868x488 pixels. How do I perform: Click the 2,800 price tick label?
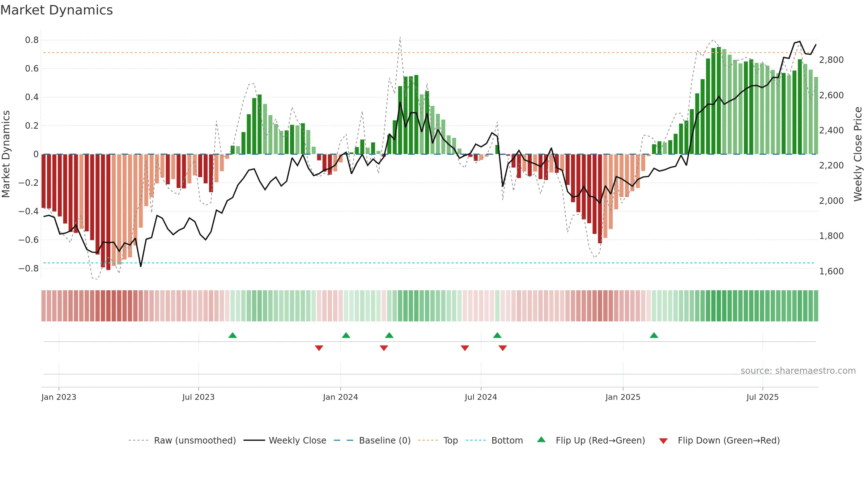831,60
